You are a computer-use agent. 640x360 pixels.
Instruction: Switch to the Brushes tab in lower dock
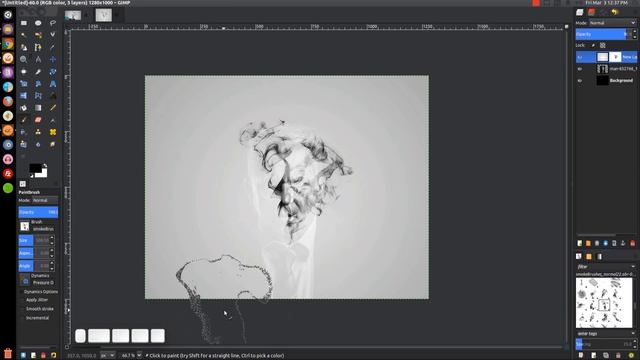(579, 256)
